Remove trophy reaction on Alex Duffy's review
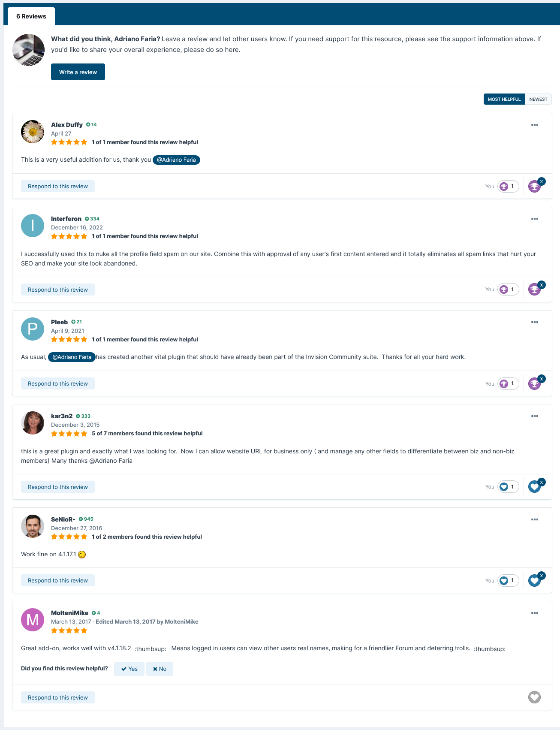 [542, 181]
